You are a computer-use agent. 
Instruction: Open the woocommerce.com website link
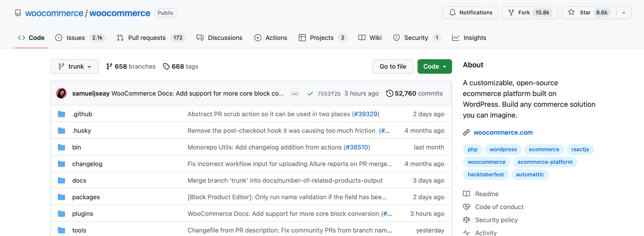point(503,132)
